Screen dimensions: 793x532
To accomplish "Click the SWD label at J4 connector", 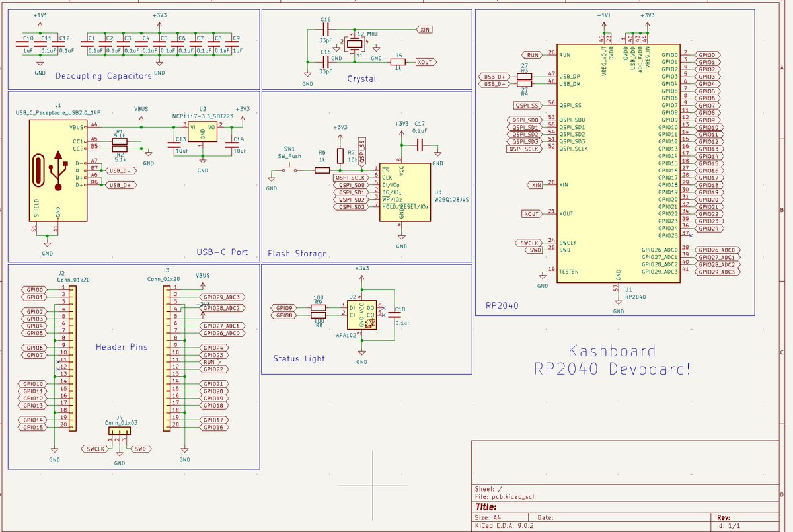I will pyautogui.click(x=141, y=449).
